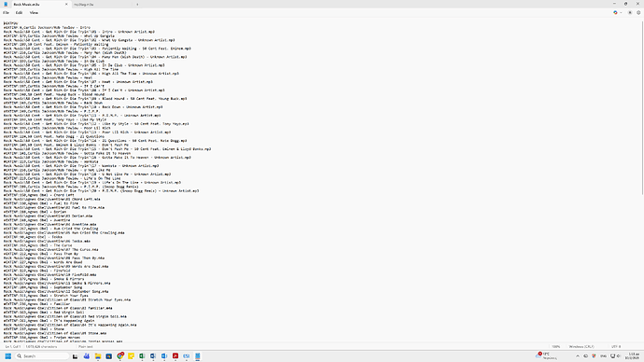Click the 05 Run Cried the Crawling.m4a line
644x362 pixels.
(x=63, y=232)
